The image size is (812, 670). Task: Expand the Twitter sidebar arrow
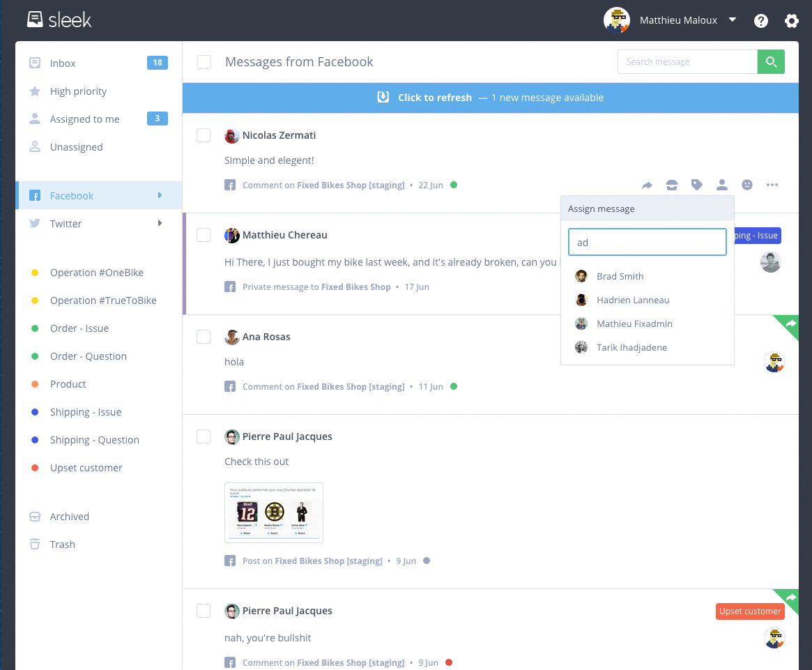coord(160,223)
